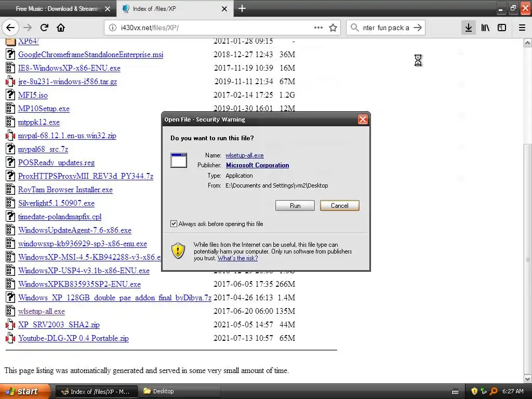Open mypal-68.12.1.en-us.win32.zip link

point(67,136)
